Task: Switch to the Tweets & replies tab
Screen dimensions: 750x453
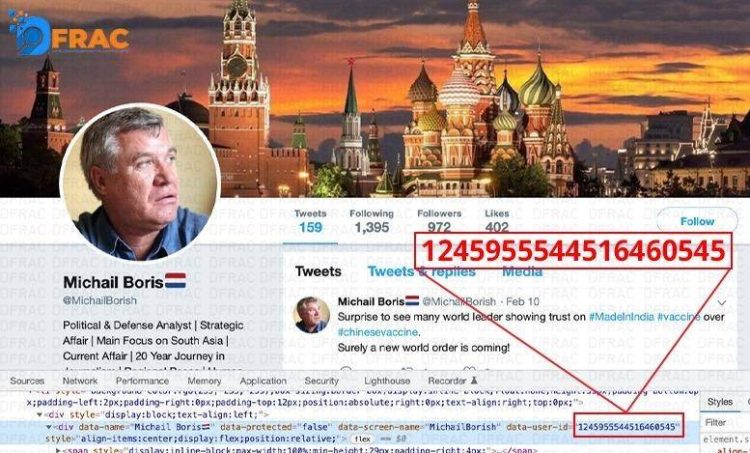Action: point(421,272)
